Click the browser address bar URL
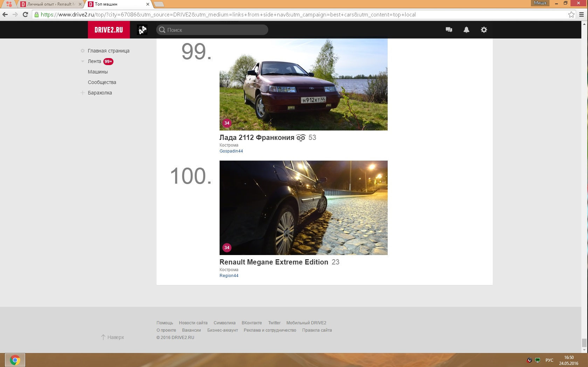 click(228, 14)
